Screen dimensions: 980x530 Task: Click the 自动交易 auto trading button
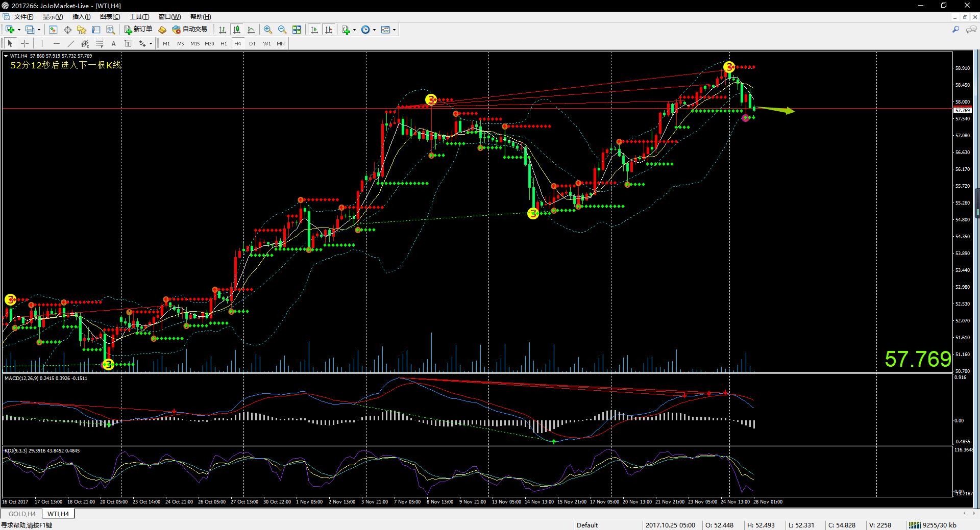pos(190,30)
